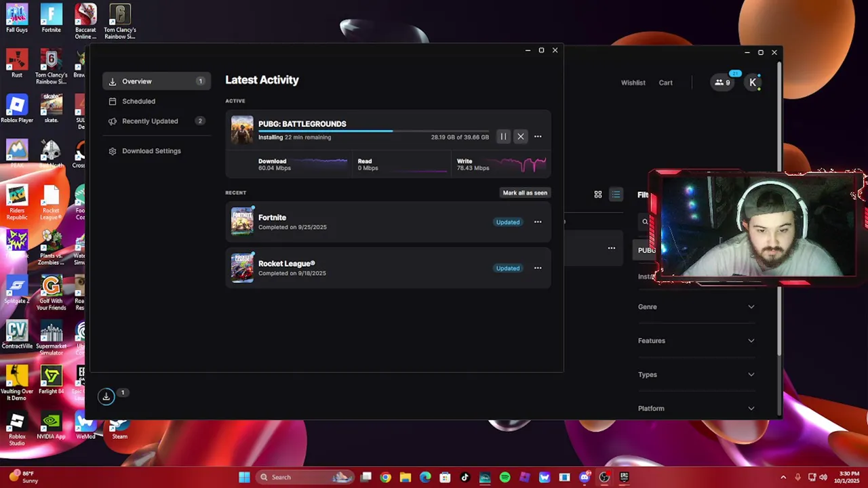
Task: Open Roblox Studio desktop shortcut
Action: (x=17, y=429)
